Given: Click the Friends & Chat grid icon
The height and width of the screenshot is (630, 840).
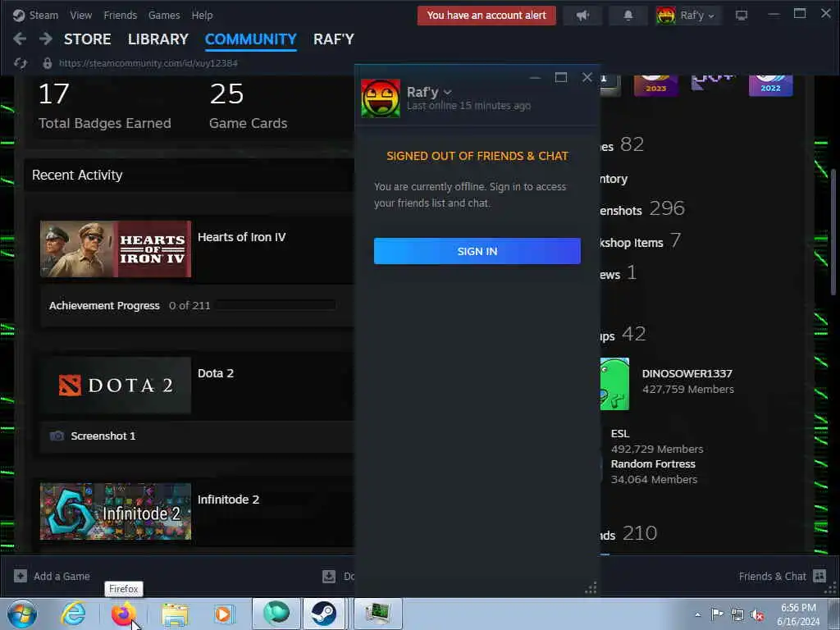Looking at the screenshot, I should point(819,576).
